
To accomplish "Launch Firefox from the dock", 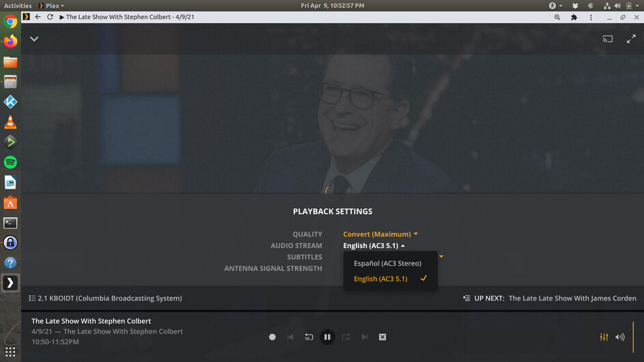I will (x=10, y=42).
